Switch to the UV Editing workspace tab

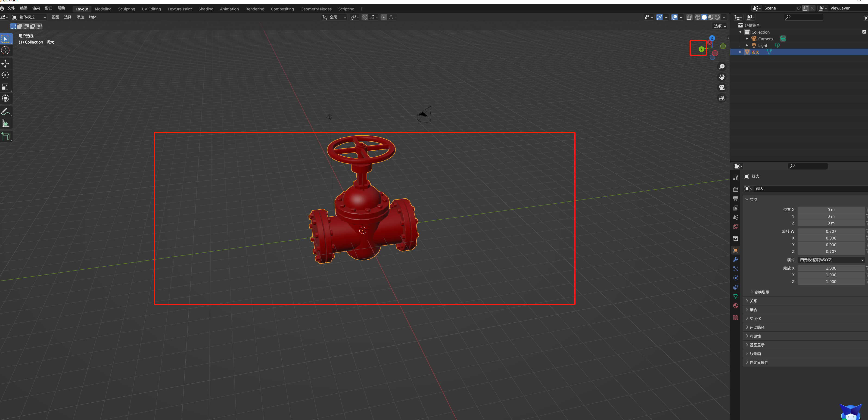point(151,9)
